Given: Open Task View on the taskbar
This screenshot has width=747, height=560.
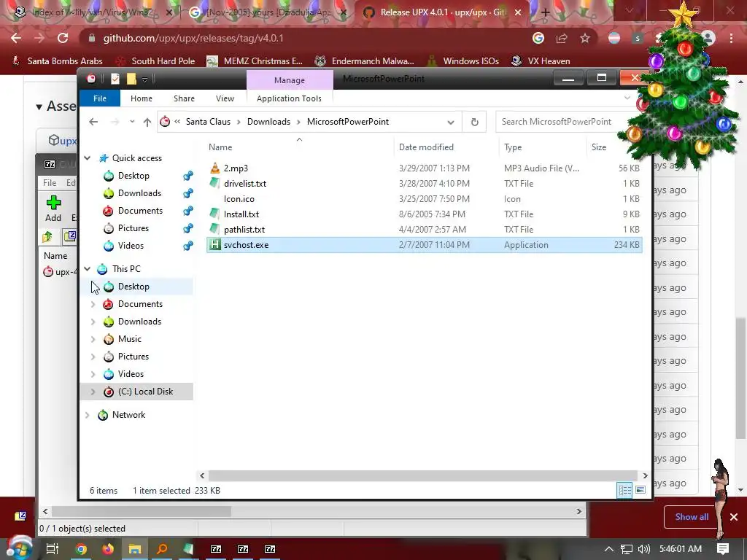Looking at the screenshot, I should click(x=53, y=549).
